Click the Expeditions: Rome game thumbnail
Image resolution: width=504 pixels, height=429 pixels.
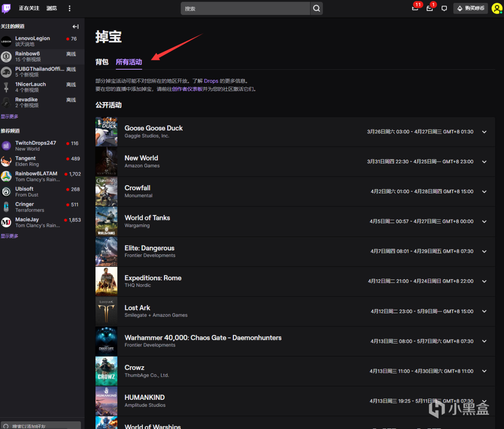click(x=106, y=282)
